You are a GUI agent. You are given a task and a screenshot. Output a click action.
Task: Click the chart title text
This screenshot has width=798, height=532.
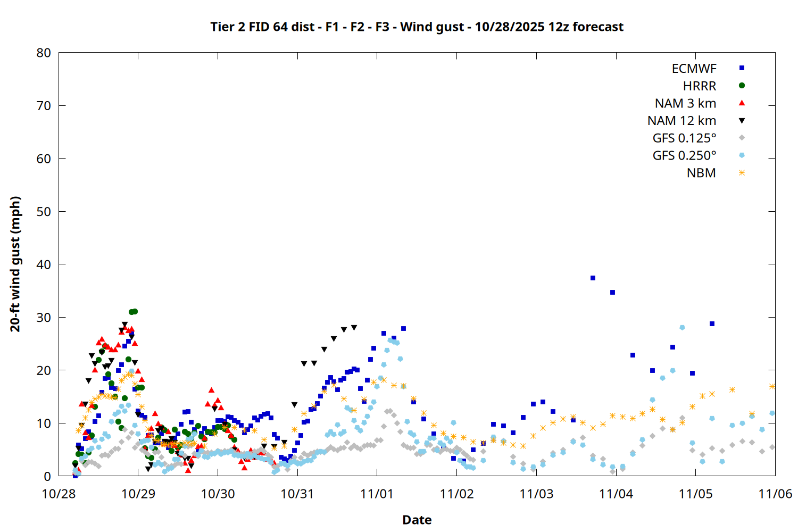417,27
